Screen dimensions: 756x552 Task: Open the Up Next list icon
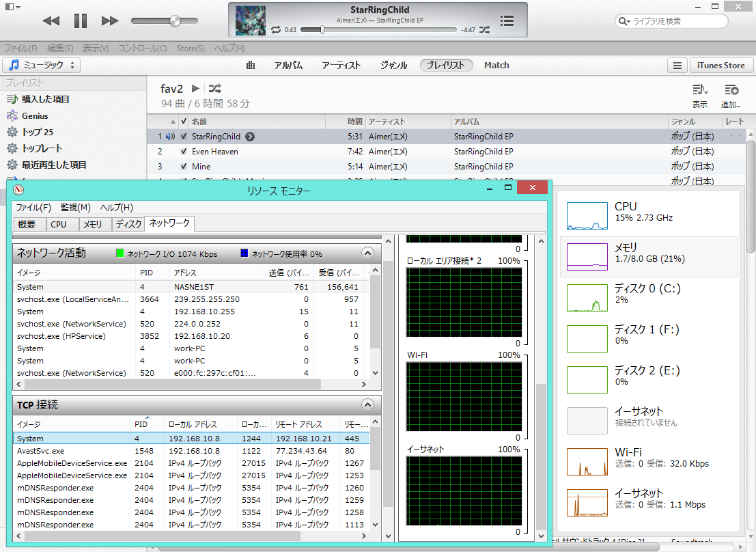tap(507, 20)
